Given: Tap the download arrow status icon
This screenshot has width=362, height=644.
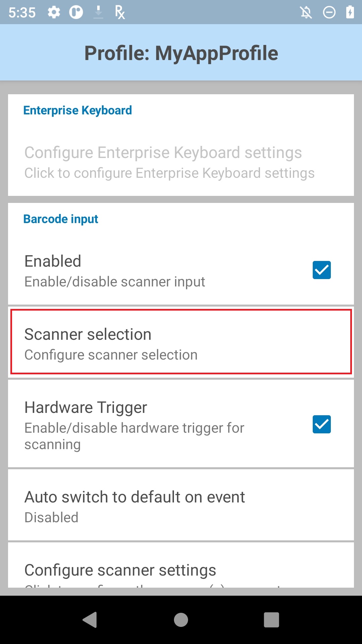Looking at the screenshot, I should pyautogui.click(x=98, y=12).
